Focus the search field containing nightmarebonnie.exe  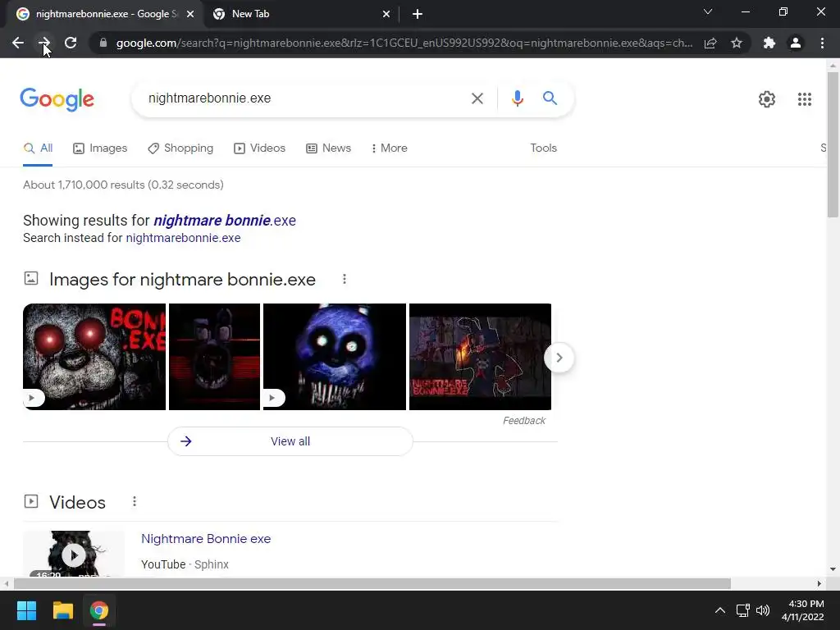tap(305, 98)
